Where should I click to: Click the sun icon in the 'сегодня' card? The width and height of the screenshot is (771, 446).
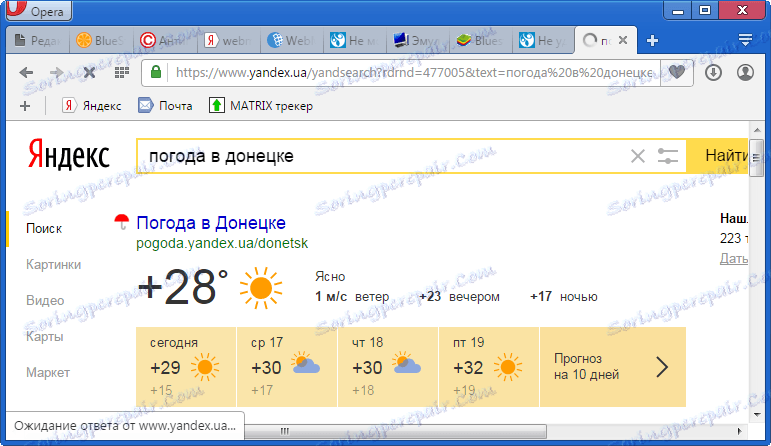click(x=205, y=367)
